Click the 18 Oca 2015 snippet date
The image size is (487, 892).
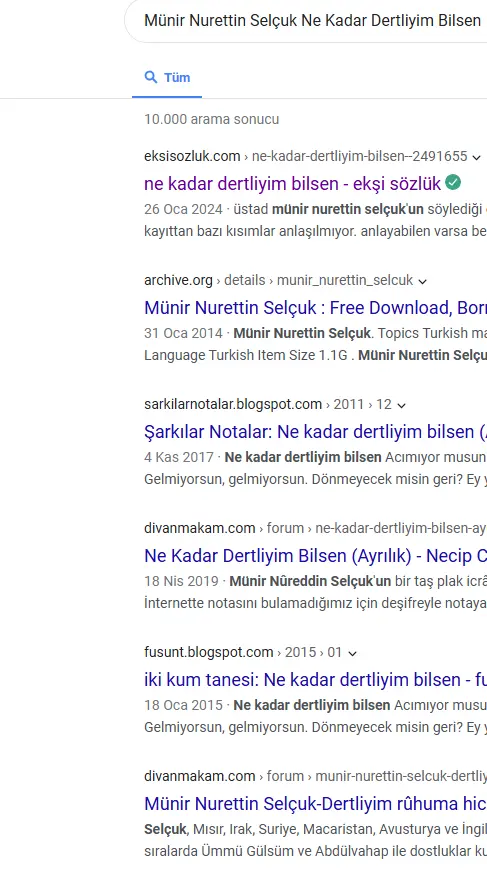click(x=183, y=705)
